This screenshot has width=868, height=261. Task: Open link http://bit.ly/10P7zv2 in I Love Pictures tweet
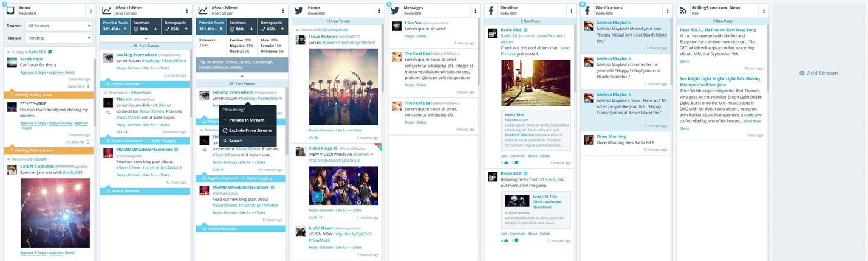pyautogui.click(x=355, y=43)
